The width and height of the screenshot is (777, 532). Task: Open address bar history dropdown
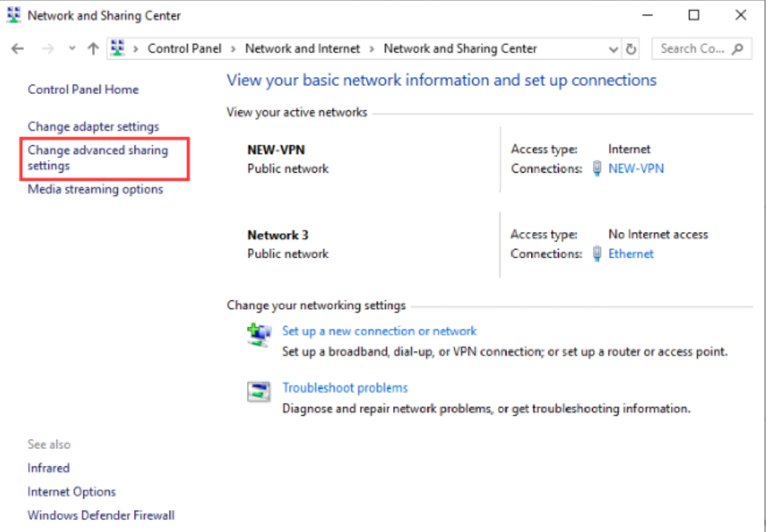[613, 49]
